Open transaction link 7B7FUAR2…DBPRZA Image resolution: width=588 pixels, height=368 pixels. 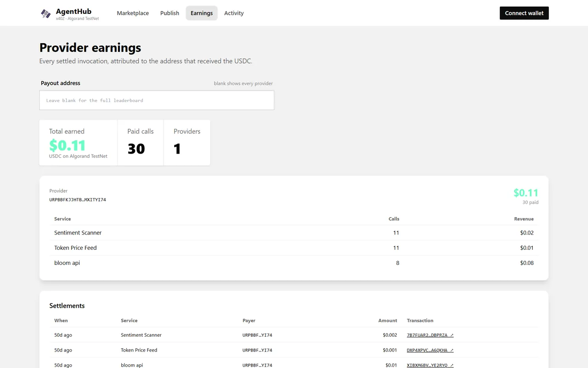coord(430,335)
